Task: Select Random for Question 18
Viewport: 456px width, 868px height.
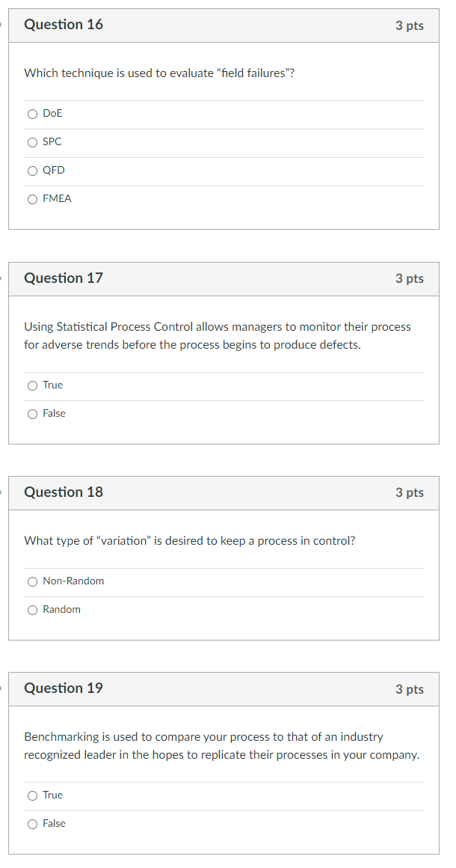Action: tap(32, 610)
